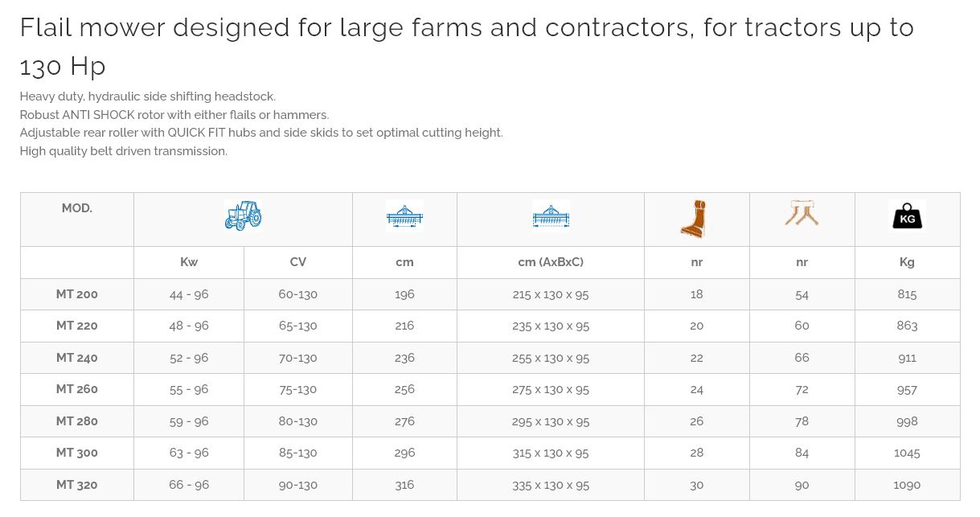
Task: Click the orange hammer blade icon
Action: [695, 219]
